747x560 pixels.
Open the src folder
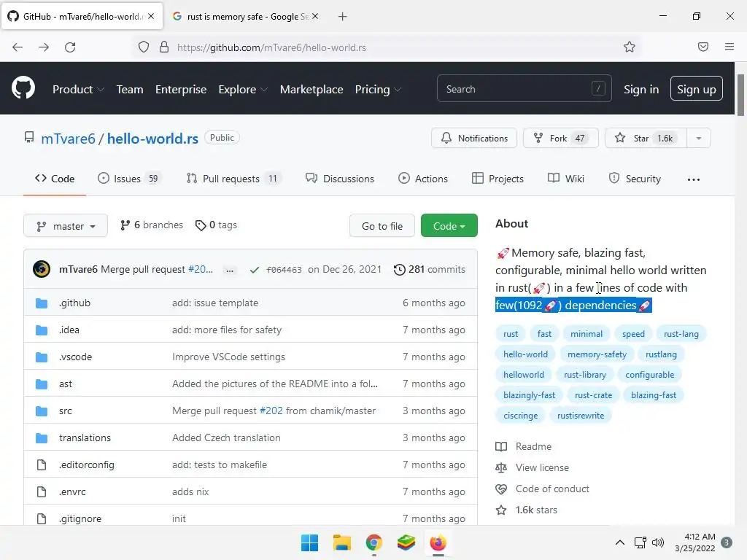click(65, 411)
